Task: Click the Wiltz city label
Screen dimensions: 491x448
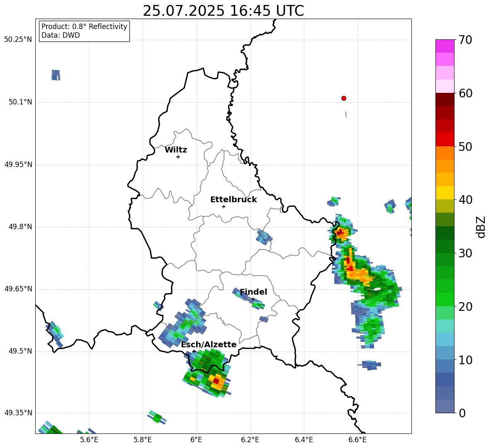Action: pos(176,150)
